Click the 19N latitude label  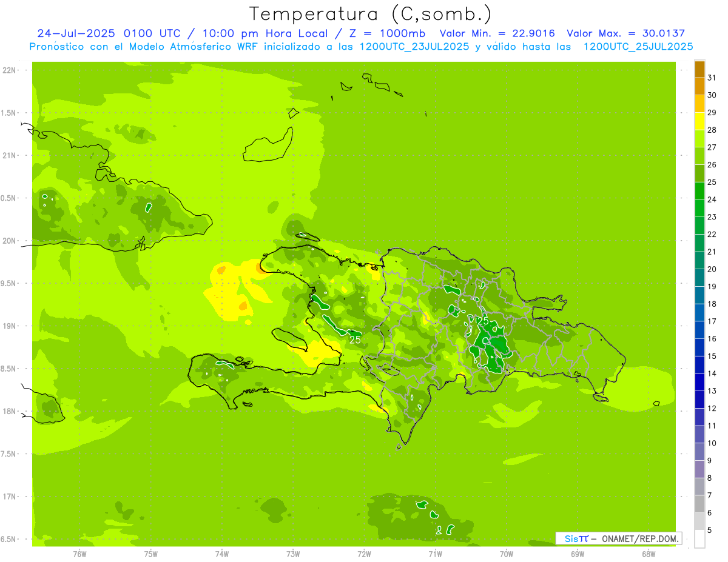(10, 326)
